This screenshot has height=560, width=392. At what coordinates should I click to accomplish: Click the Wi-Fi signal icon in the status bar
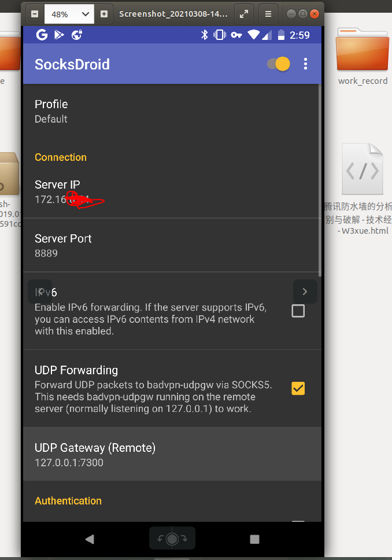coord(254,35)
